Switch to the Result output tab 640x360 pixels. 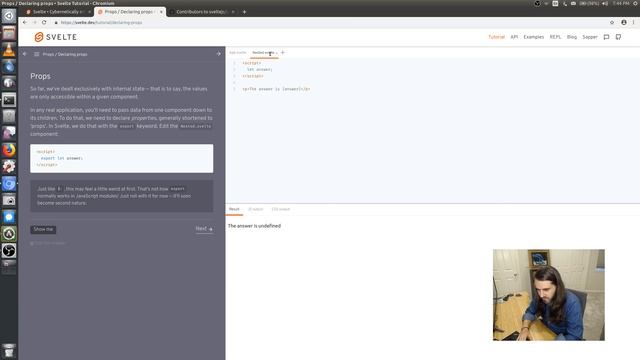coord(234,209)
